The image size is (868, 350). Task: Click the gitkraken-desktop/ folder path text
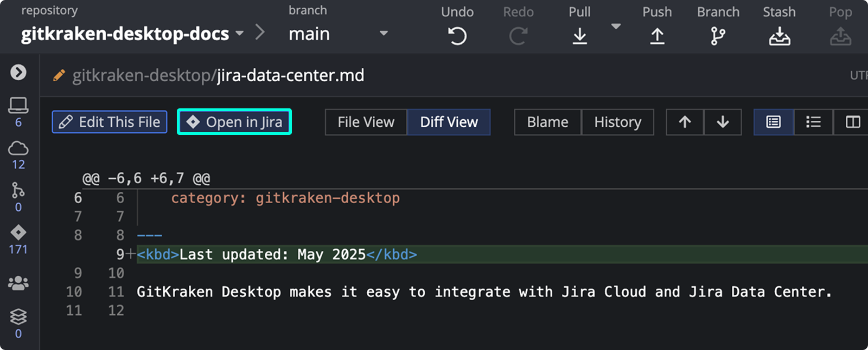(145, 75)
